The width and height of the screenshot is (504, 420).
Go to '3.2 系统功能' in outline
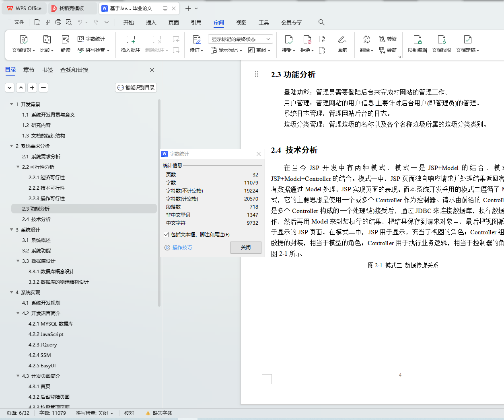pos(36,250)
